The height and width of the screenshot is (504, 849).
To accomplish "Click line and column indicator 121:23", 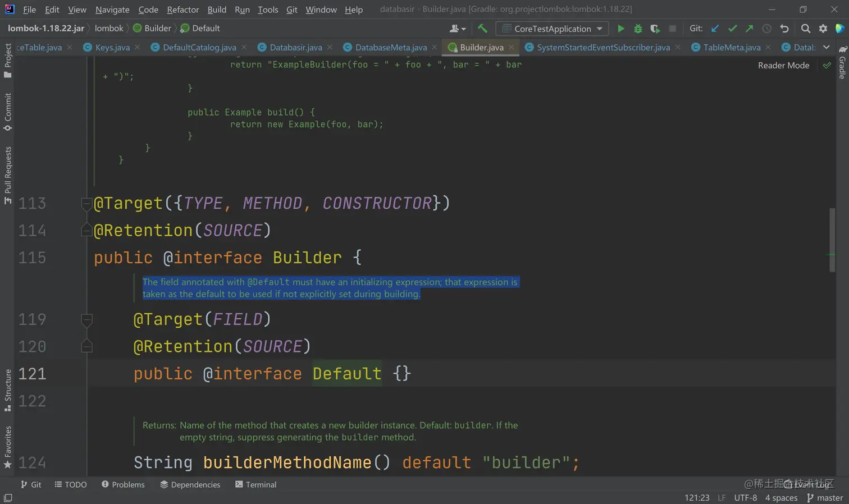I will tap(697, 498).
